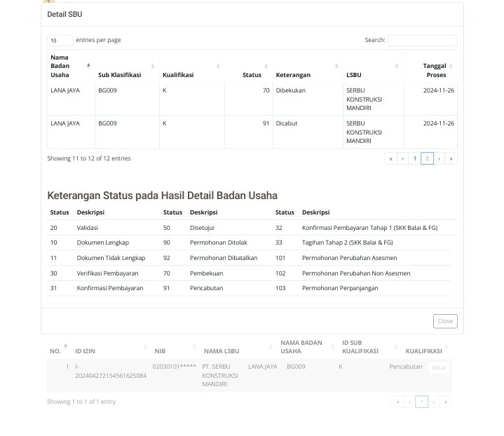Image resolution: width=504 pixels, height=436 pixels.
Task: Open page 1 of Detail SBU entries
Action: pos(414,158)
